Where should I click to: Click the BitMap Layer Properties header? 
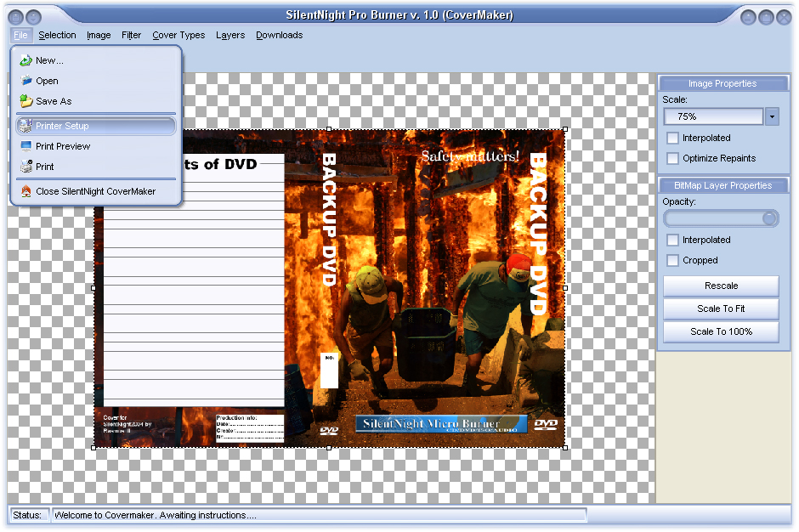click(723, 185)
